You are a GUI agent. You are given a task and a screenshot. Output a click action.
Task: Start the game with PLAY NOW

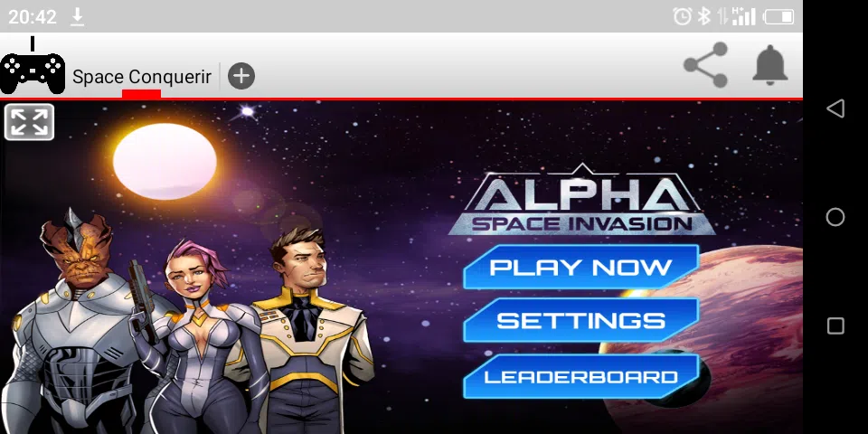(580, 267)
